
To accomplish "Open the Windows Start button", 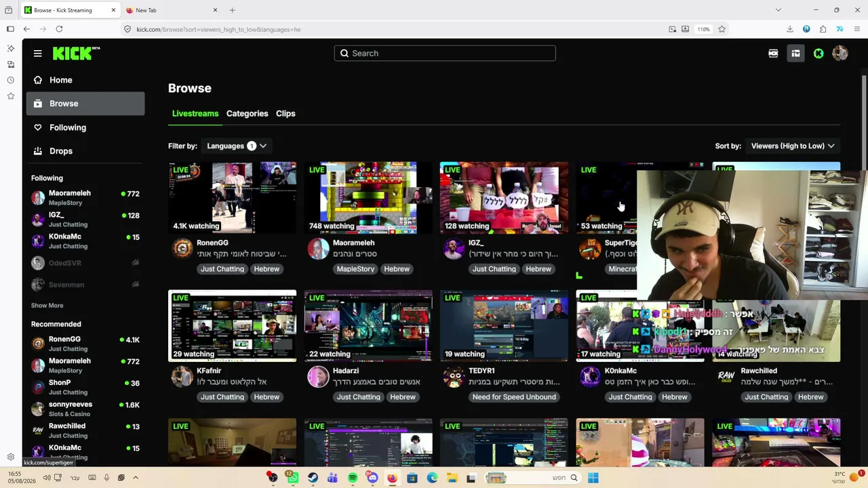I will click(x=593, y=478).
